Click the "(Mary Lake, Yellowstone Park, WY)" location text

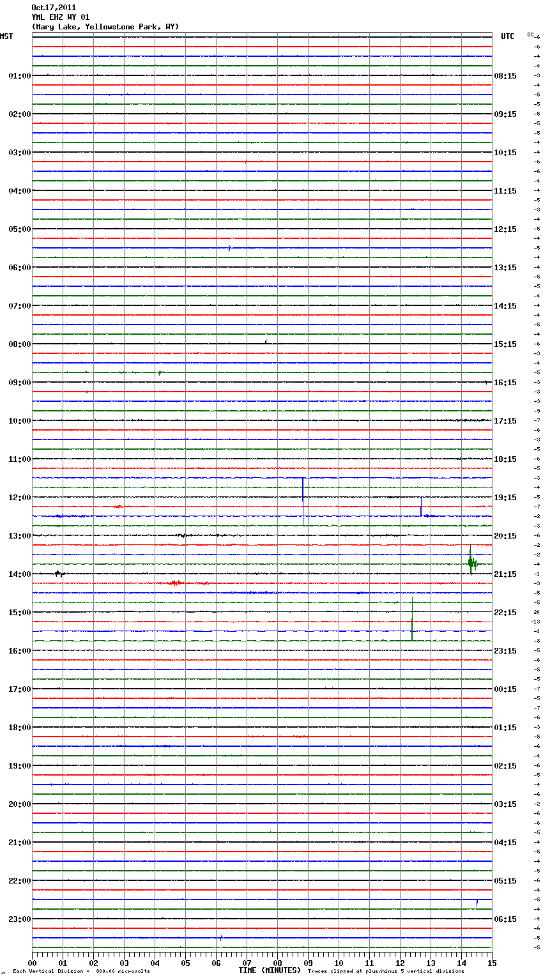click(x=105, y=27)
